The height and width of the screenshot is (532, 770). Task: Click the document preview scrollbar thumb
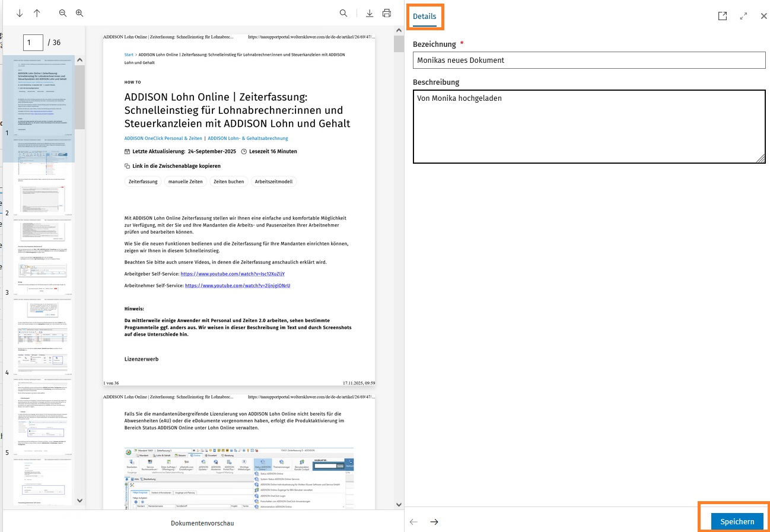coord(399,43)
